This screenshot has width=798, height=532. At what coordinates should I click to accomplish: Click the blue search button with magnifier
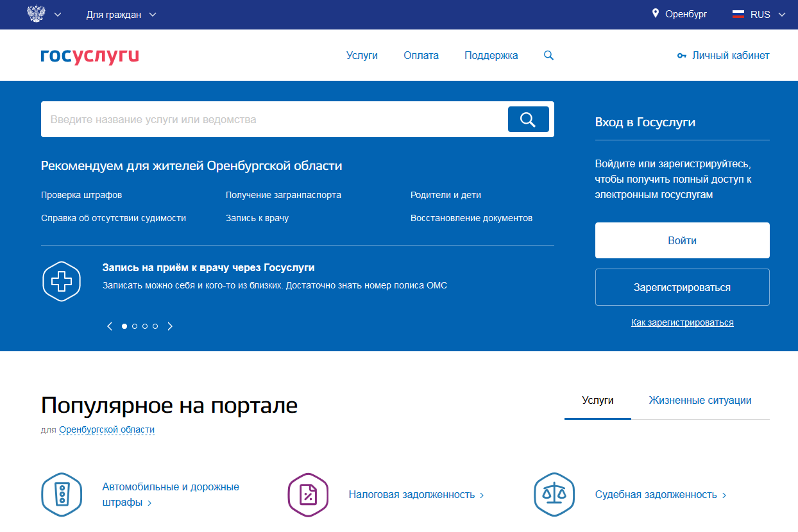coord(529,119)
